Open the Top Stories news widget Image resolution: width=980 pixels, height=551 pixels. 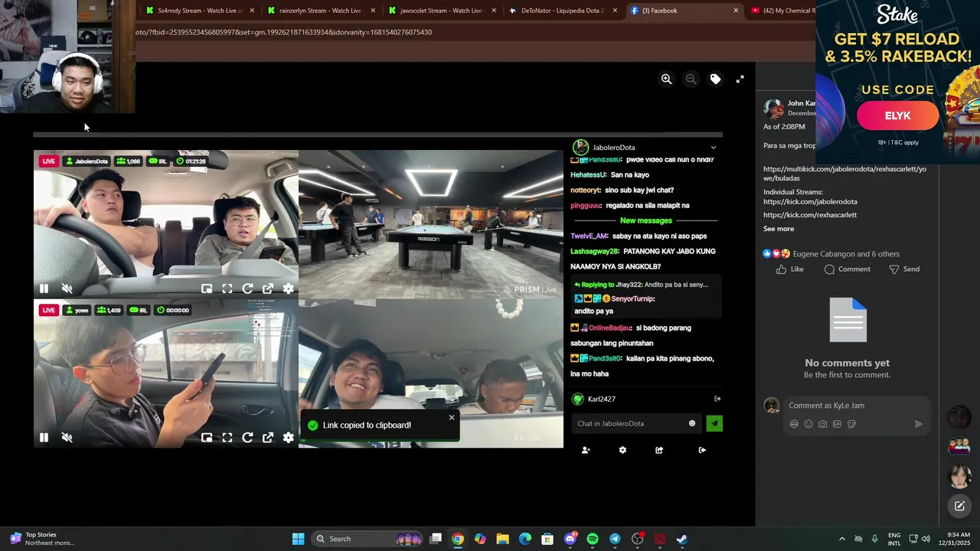[42, 539]
